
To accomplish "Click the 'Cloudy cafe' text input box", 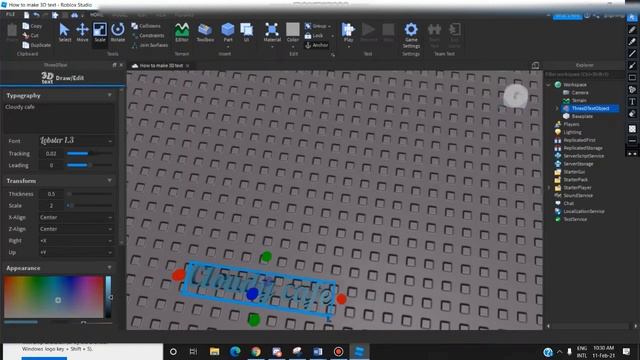I will tap(59, 118).
